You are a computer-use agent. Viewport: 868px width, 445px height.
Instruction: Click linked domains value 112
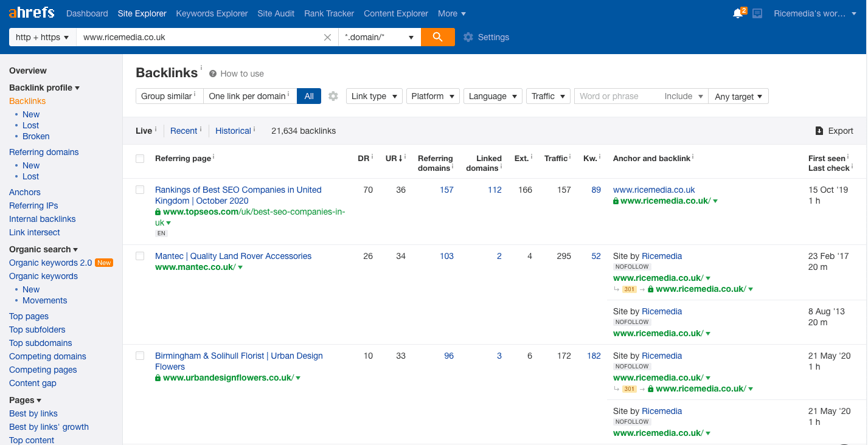pyautogui.click(x=495, y=190)
